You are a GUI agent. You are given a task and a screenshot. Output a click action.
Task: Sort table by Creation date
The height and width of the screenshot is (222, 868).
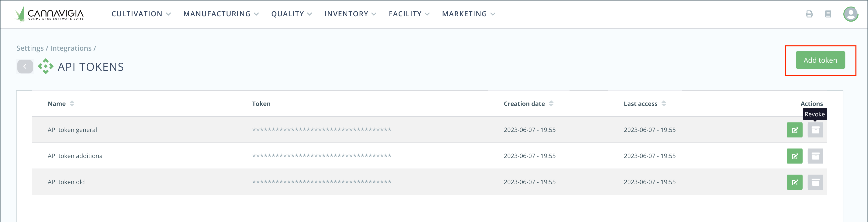click(x=551, y=104)
